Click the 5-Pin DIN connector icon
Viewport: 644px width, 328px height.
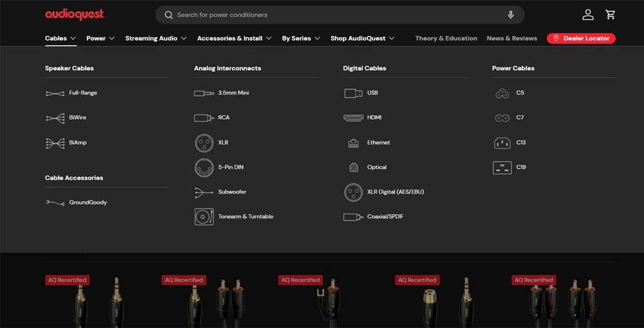[x=204, y=168]
